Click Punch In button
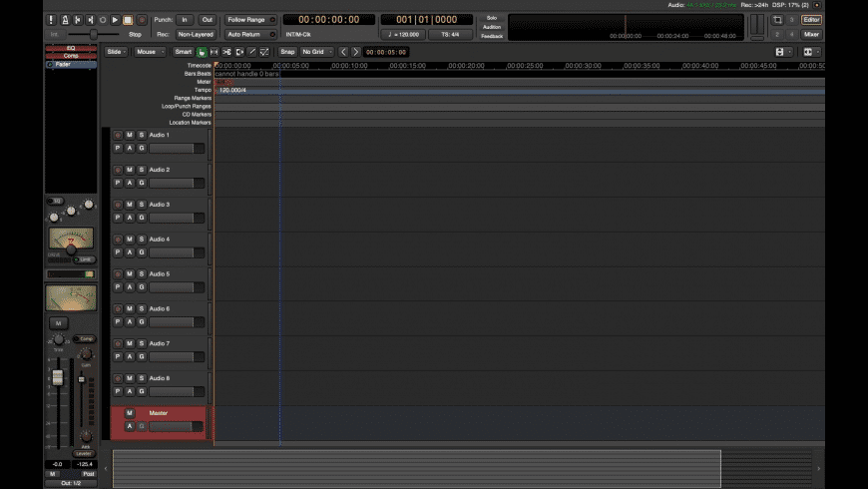This screenshot has width=868, height=489. [x=185, y=20]
